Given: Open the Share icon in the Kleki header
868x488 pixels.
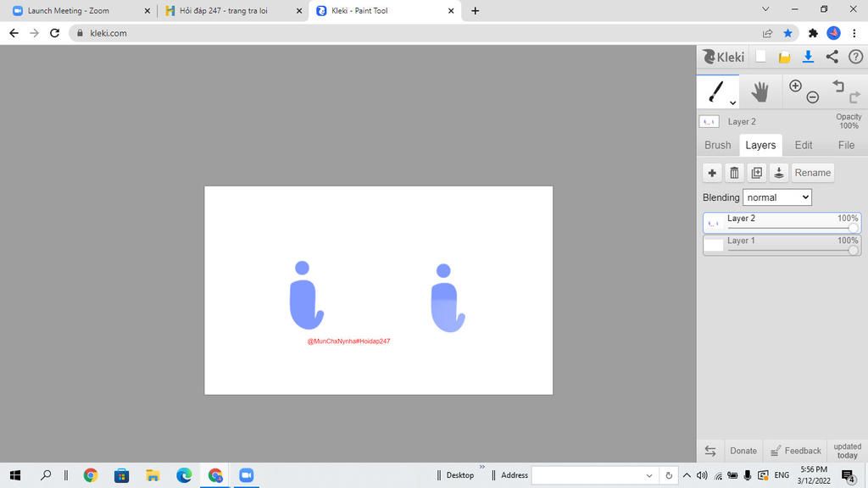Looking at the screenshot, I should click(x=832, y=57).
